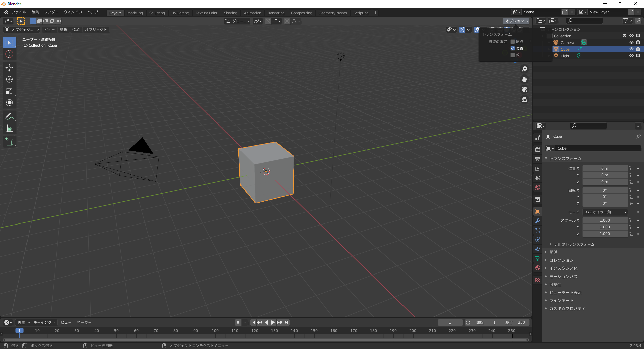The height and width of the screenshot is (349, 644).
Task: Select the Add Cube tool
Action: pyautogui.click(x=9, y=142)
